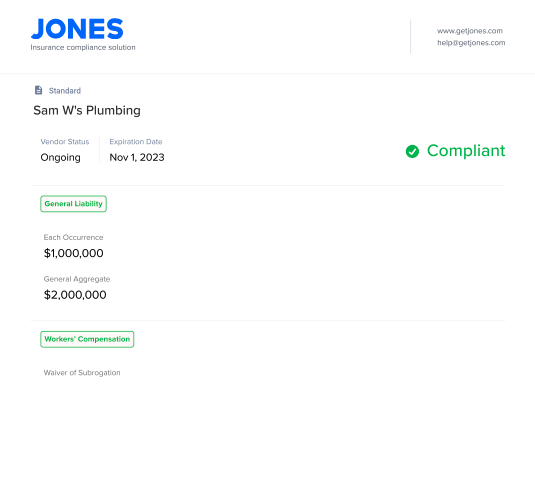Screen dimensions: 535x485
Task: Click the Ongoing status value
Action: click(x=60, y=157)
